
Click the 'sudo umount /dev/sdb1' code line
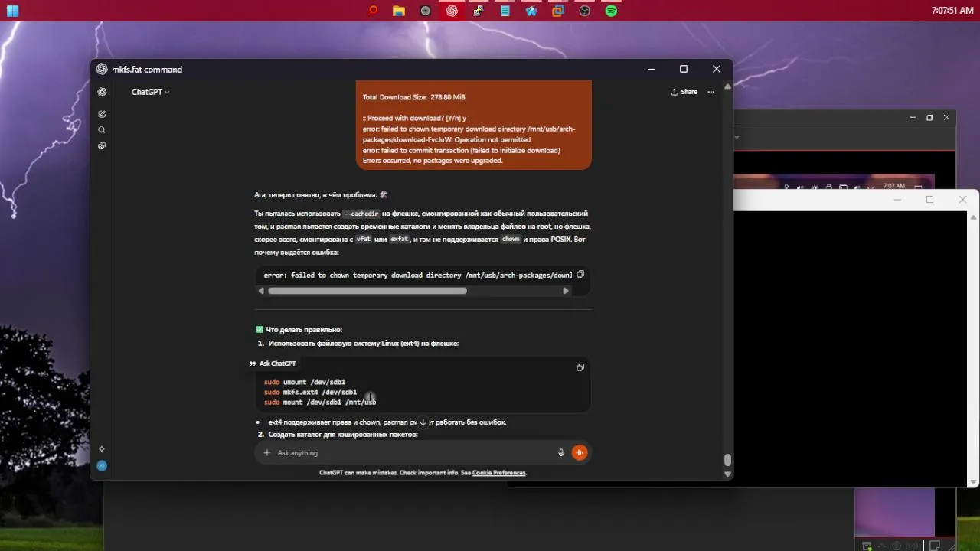click(305, 382)
